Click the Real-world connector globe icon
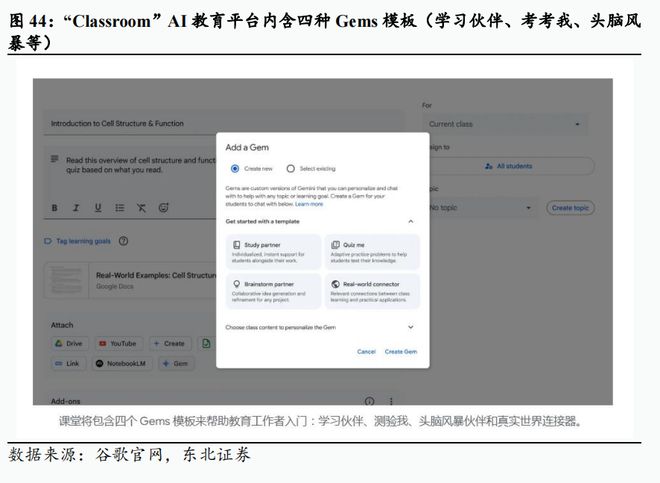This screenshot has height=483, width=660. coord(335,284)
